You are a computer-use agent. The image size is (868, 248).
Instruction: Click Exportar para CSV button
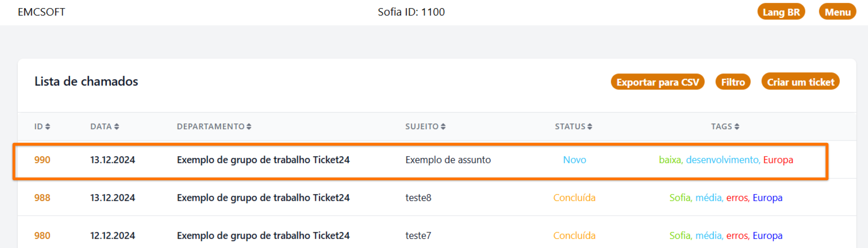[658, 82]
